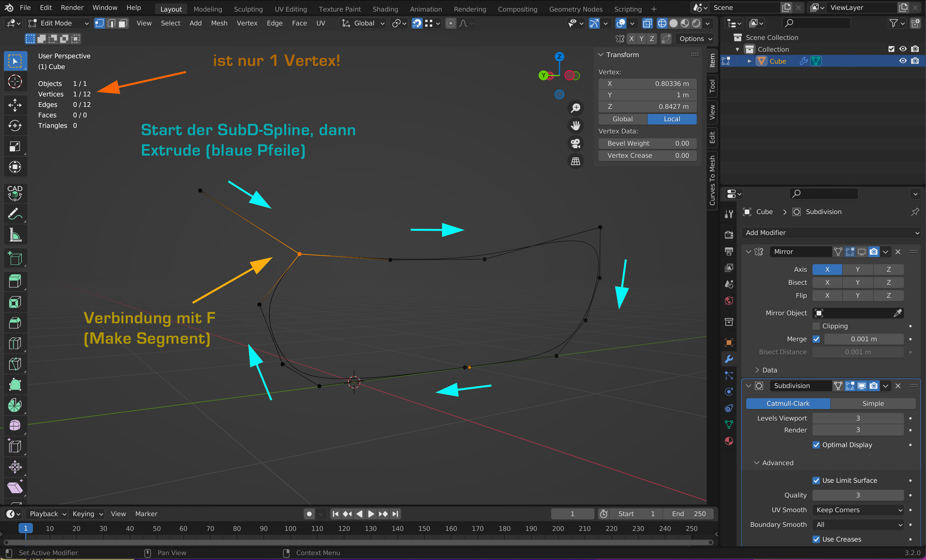The width and height of the screenshot is (926, 560).
Task: Select the Measure tool
Action: click(15, 235)
